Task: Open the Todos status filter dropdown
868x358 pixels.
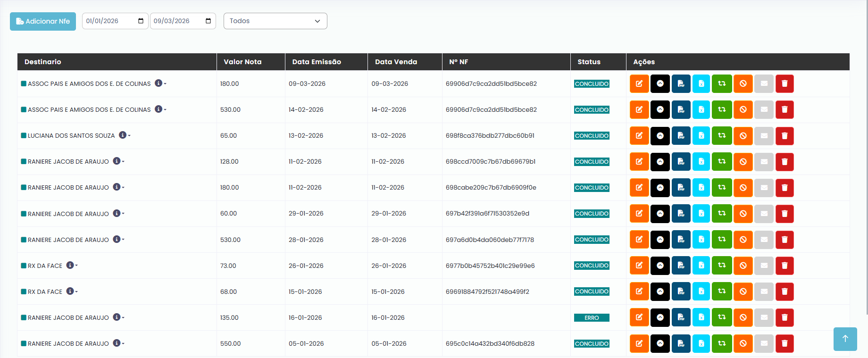Action: [x=275, y=21]
